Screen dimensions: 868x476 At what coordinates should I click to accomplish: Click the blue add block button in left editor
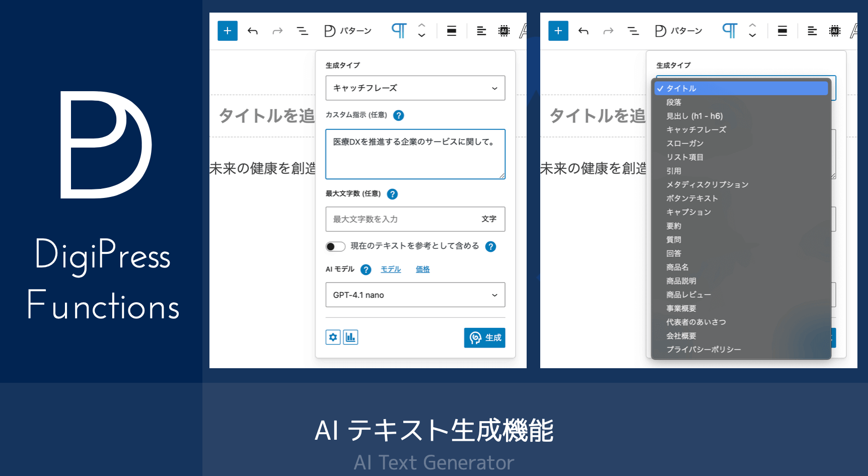pos(228,31)
